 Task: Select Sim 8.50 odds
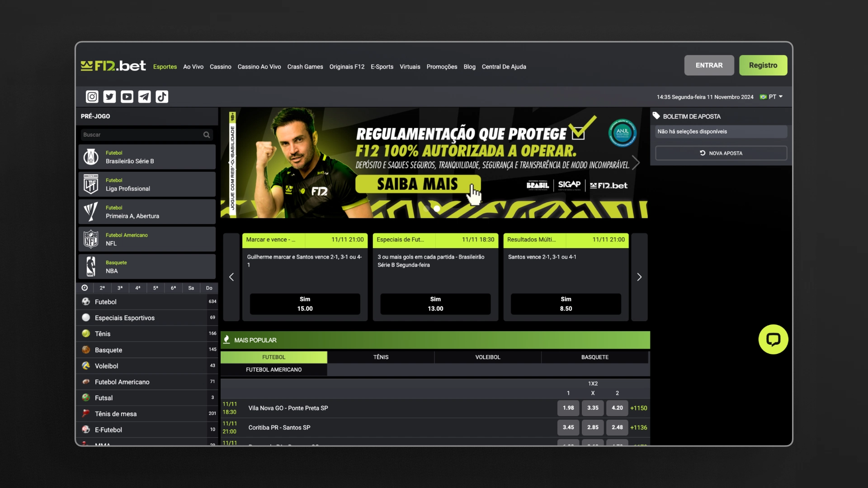click(x=566, y=304)
